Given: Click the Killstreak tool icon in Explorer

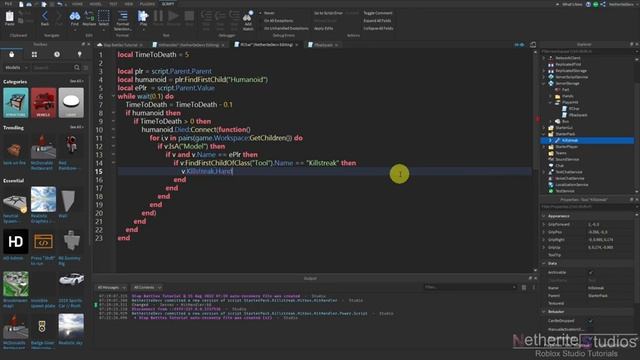Looking at the screenshot, I should (558, 140).
